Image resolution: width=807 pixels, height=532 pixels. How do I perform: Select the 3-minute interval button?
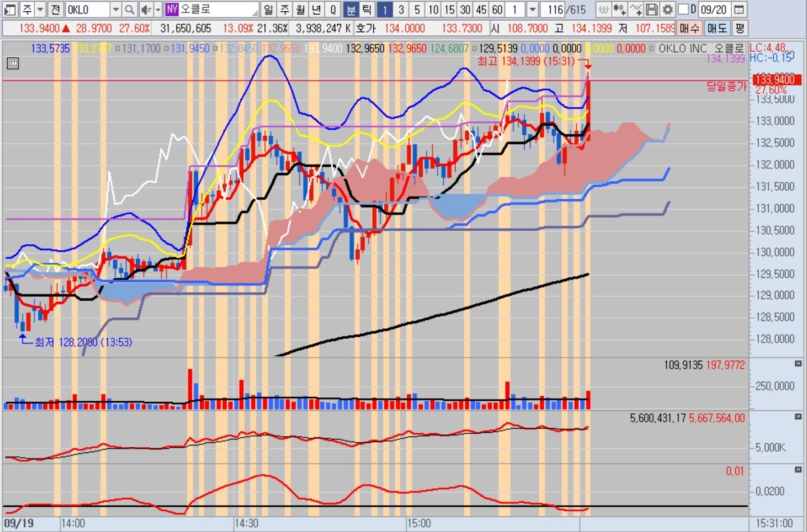point(401,10)
